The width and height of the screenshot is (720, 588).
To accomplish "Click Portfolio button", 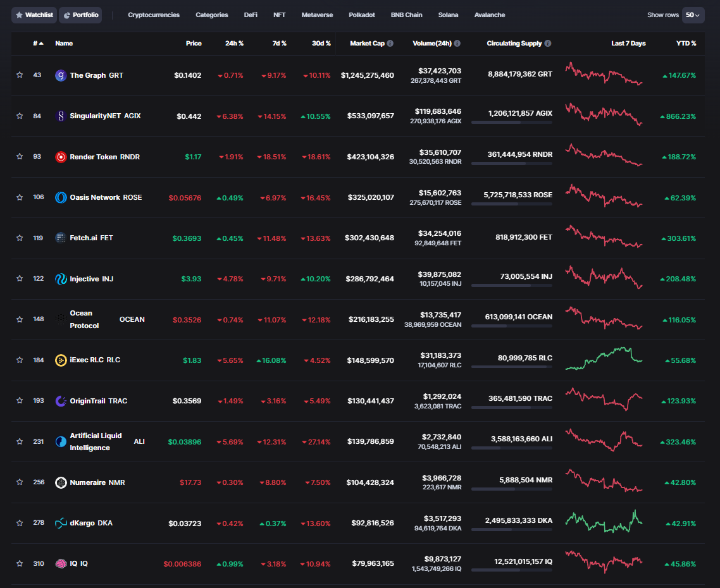I will tap(81, 15).
